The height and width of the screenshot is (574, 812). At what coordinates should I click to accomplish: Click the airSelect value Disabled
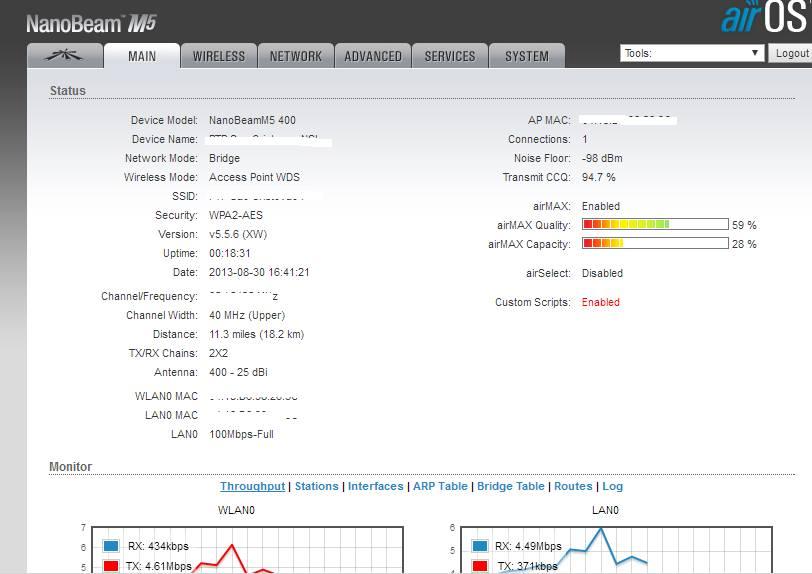point(602,273)
